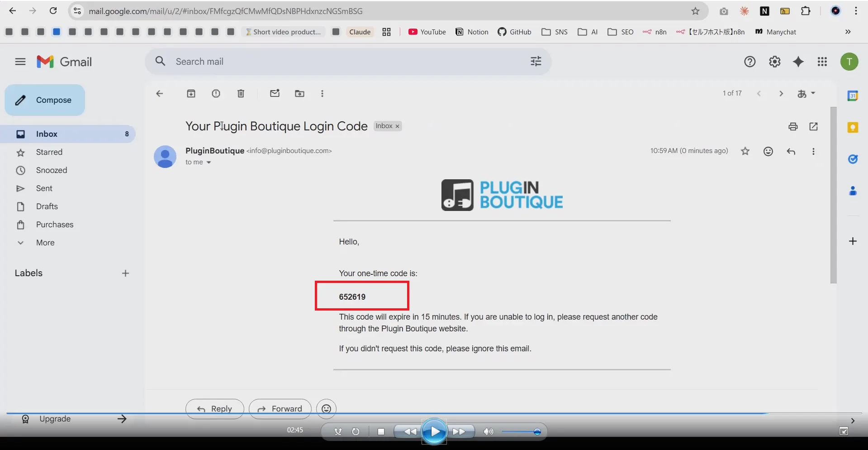This screenshot has width=868, height=450.
Task: Expand recipient details next to 'to me'
Action: pos(209,163)
